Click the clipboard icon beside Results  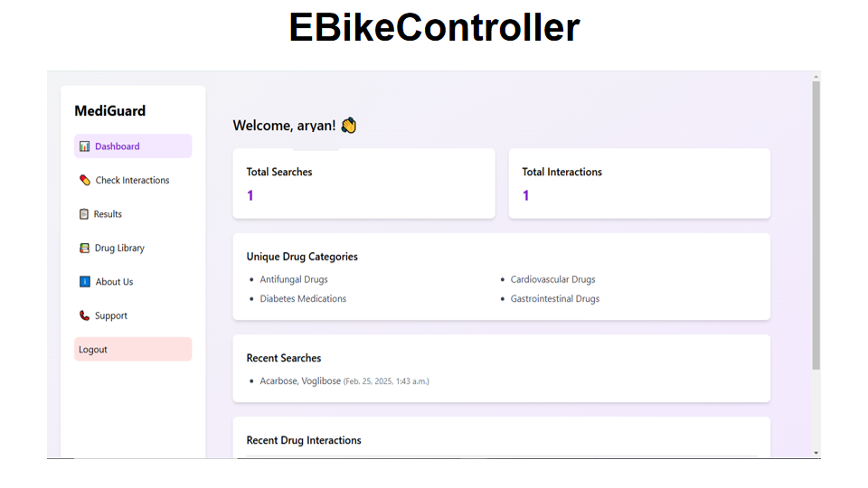(83, 214)
